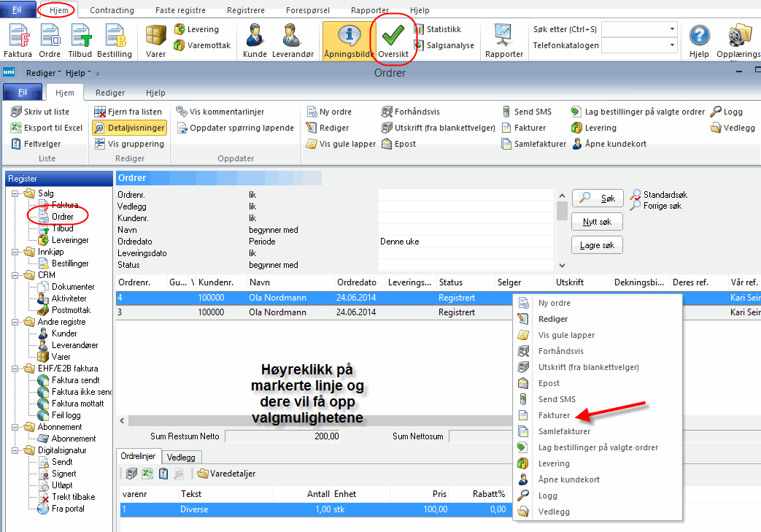This screenshot has width=761, height=532.
Task: Select Fakturer in the context menu
Action: coord(554,415)
